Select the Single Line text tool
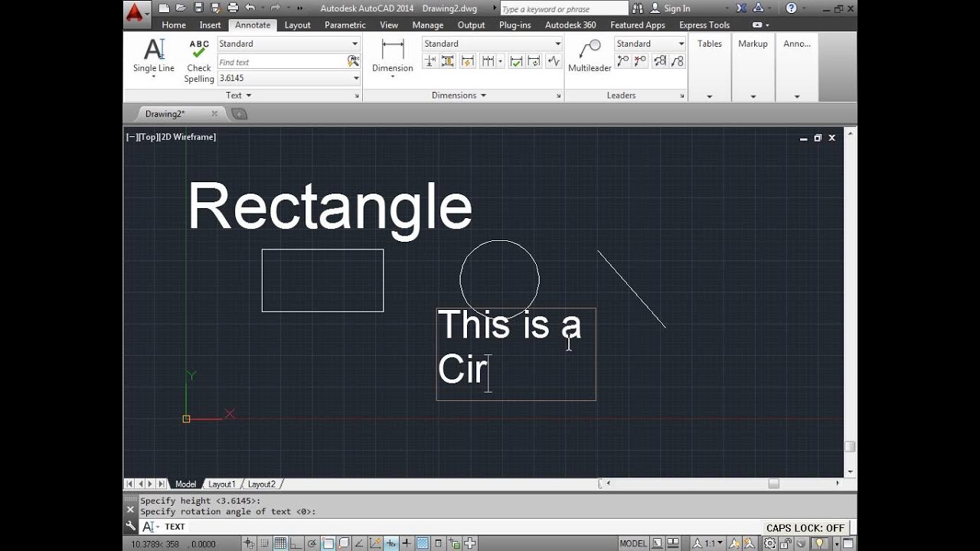 (154, 57)
